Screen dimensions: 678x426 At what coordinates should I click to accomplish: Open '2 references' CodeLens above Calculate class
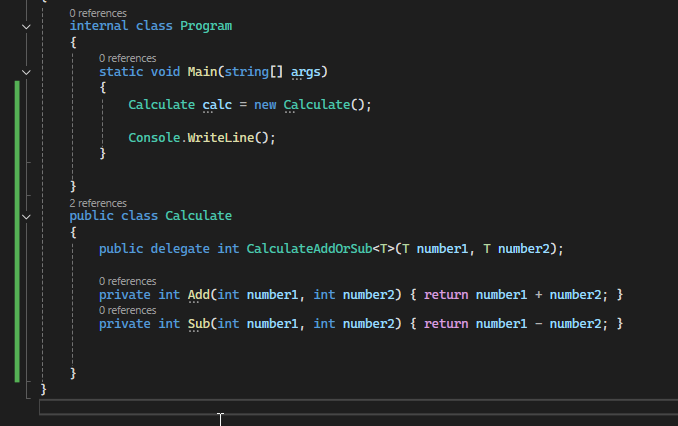(98, 203)
